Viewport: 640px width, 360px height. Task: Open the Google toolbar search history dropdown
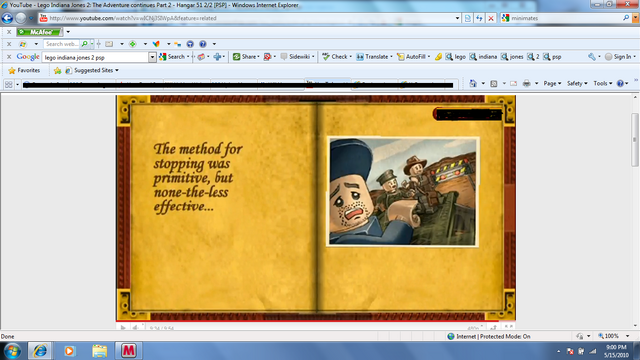(x=152, y=58)
